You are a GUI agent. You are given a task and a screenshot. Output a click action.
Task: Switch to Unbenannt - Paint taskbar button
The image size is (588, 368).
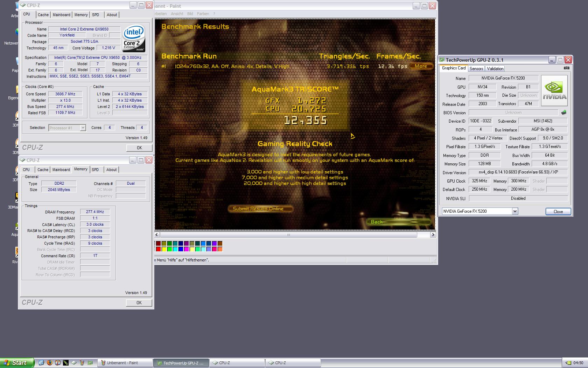coord(125,363)
